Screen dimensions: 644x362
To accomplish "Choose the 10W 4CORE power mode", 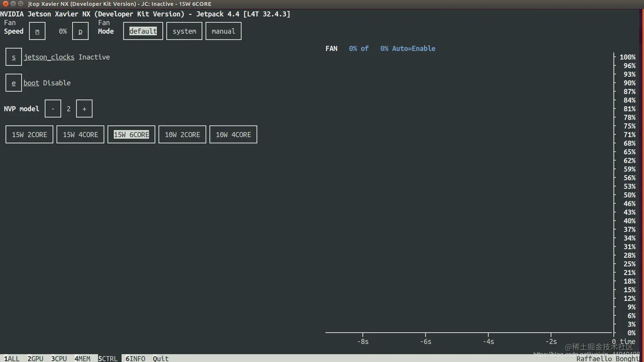I will (233, 134).
